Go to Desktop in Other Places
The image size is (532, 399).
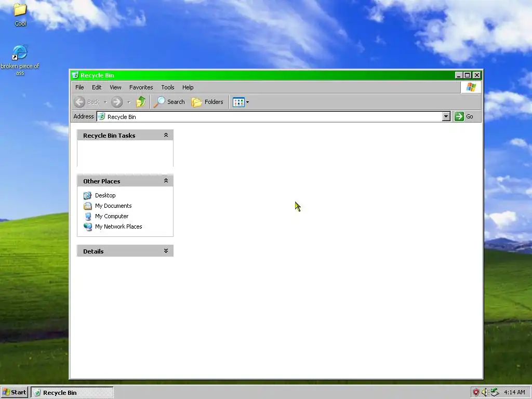point(105,195)
